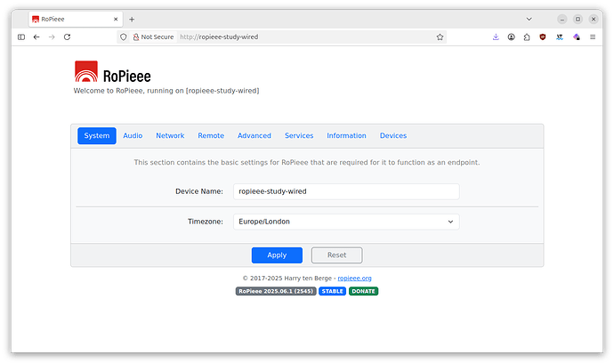Close the browser window
The image size is (614, 364).
point(594,19)
